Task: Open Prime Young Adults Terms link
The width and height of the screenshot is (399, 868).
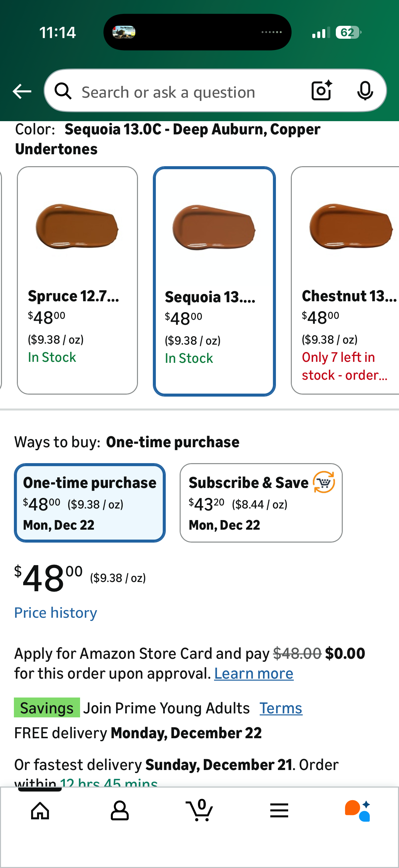Action: (x=281, y=708)
